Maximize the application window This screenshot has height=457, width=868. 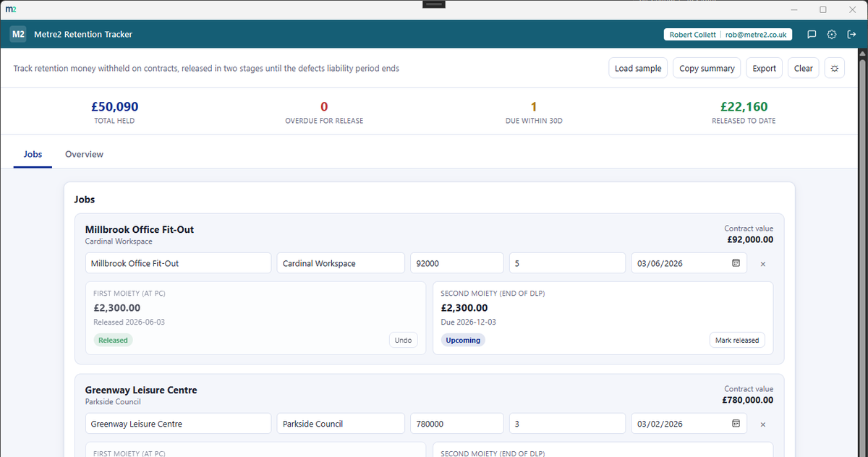[823, 9]
